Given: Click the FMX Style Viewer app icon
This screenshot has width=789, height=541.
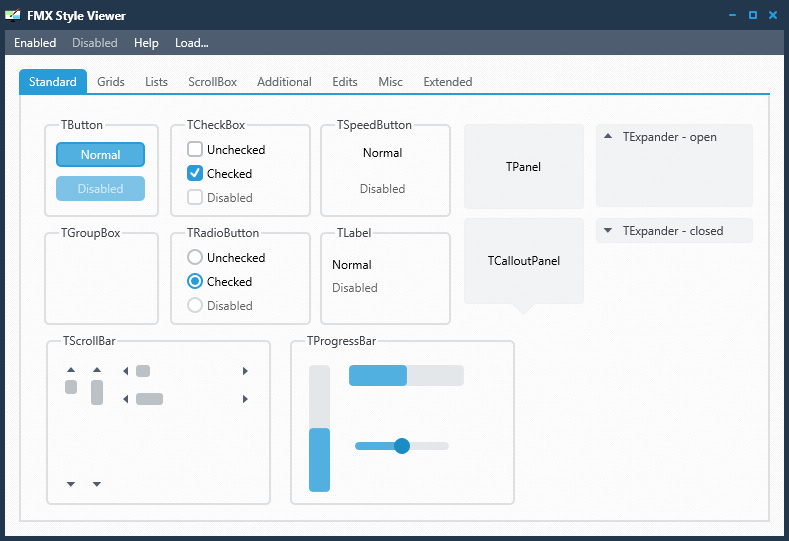Looking at the screenshot, I should coord(13,15).
